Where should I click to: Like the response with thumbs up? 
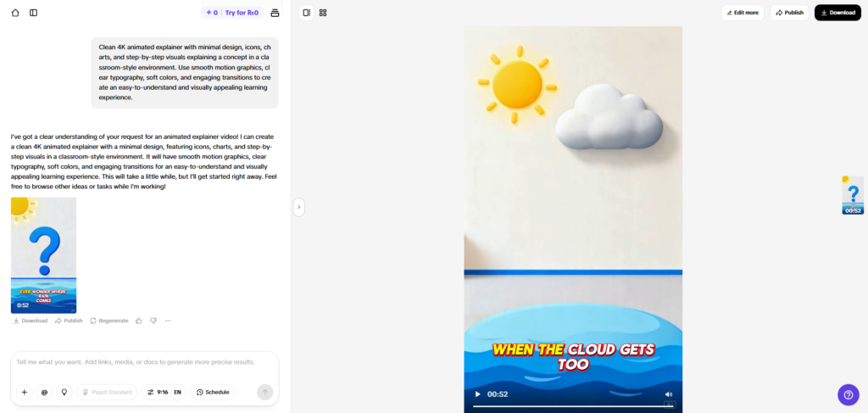point(139,321)
